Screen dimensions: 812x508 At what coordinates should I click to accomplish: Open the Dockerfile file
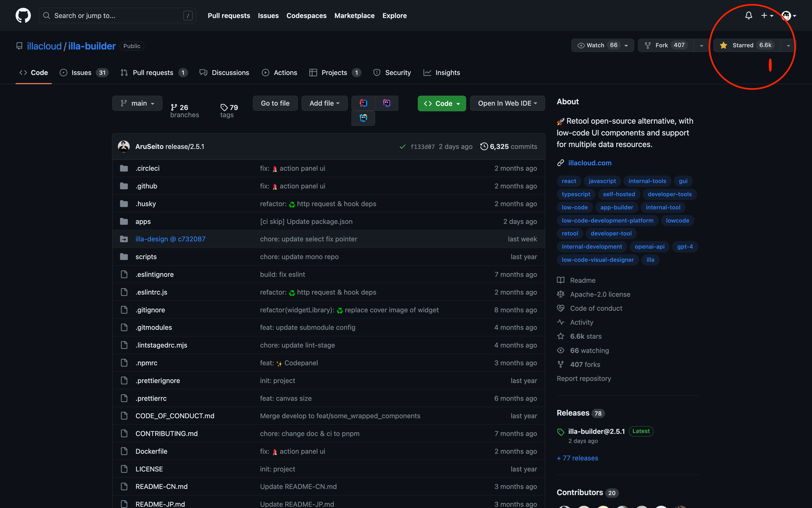pos(151,451)
